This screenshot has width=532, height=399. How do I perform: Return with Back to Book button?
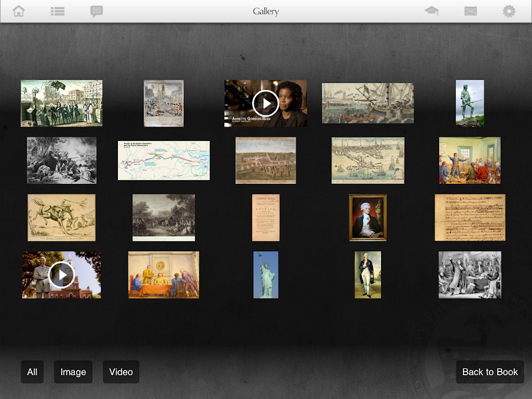pyautogui.click(x=490, y=372)
